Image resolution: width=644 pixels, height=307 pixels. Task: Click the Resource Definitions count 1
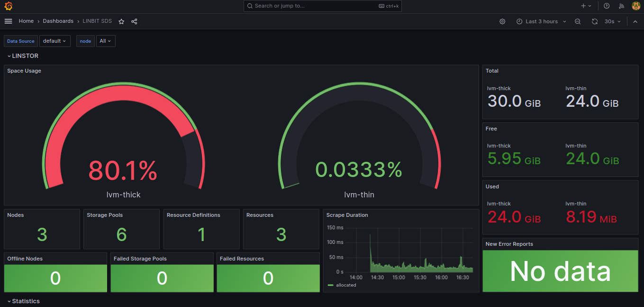tap(201, 234)
